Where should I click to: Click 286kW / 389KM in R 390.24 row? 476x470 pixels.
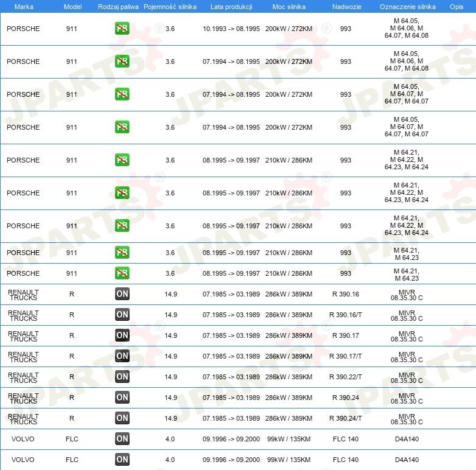(289, 398)
